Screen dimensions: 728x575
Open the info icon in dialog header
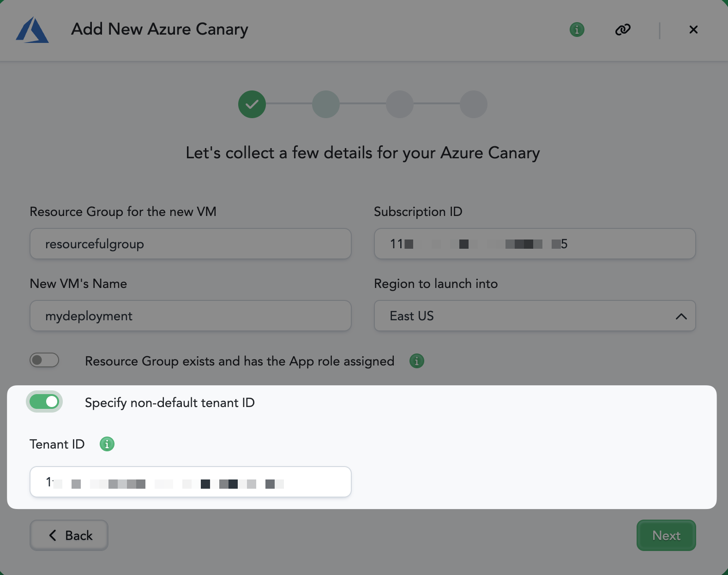pyautogui.click(x=577, y=30)
